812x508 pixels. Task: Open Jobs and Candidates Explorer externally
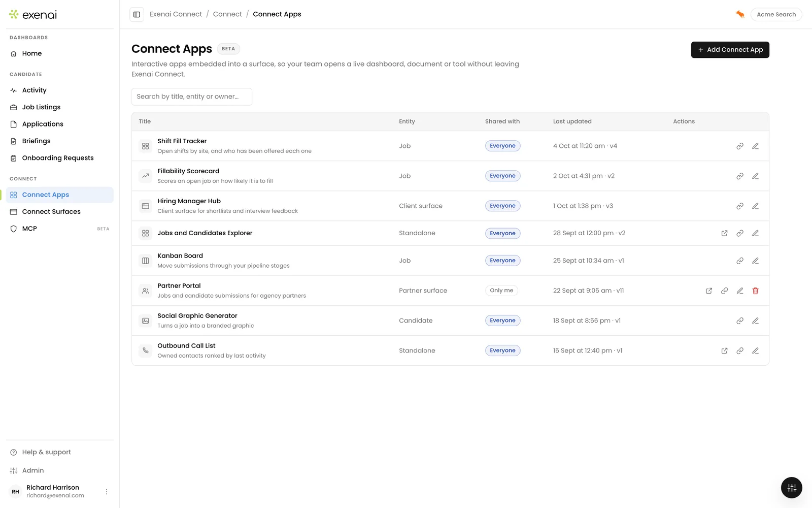pyautogui.click(x=724, y=233)
